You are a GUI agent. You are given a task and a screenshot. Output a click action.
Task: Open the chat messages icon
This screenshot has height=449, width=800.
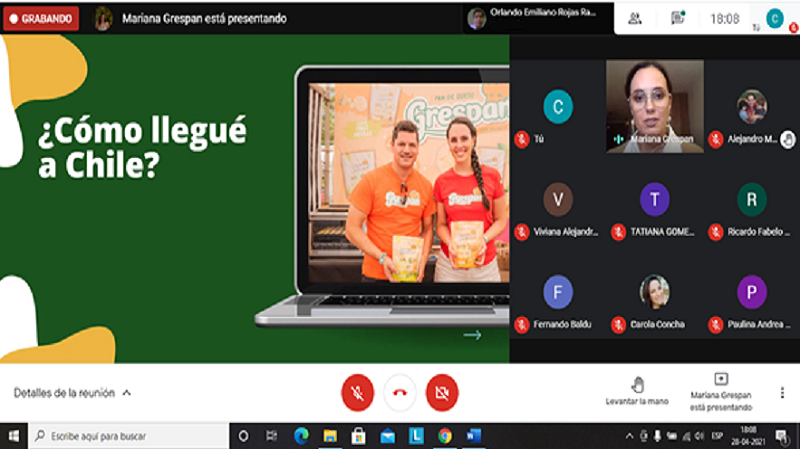[x=678, y=18]
